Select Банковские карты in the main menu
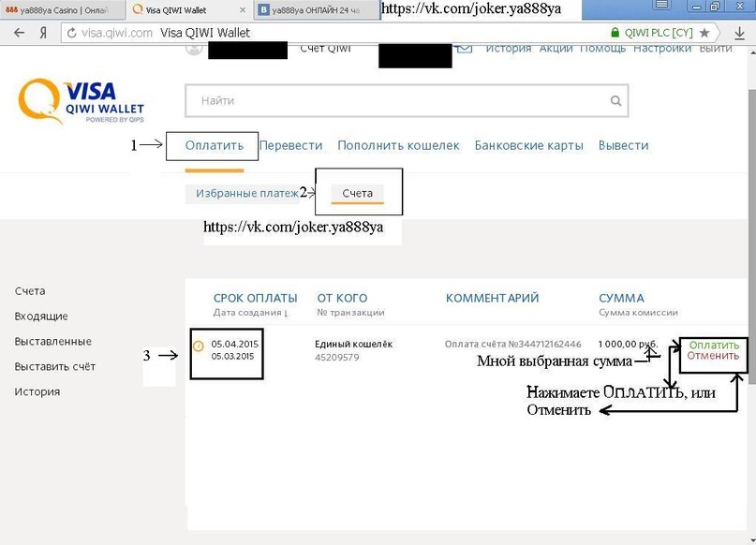The height and width of the screenshot is (545, 756). 529,145
